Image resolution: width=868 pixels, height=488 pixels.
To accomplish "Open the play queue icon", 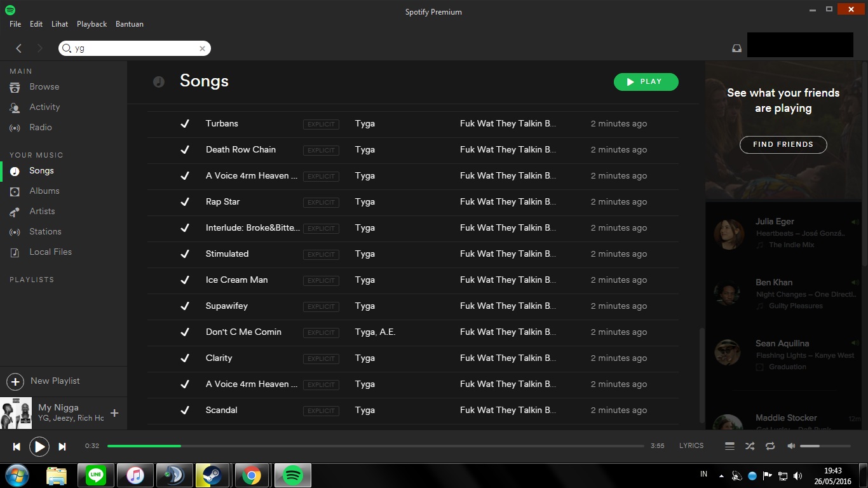I will (729, 446).
